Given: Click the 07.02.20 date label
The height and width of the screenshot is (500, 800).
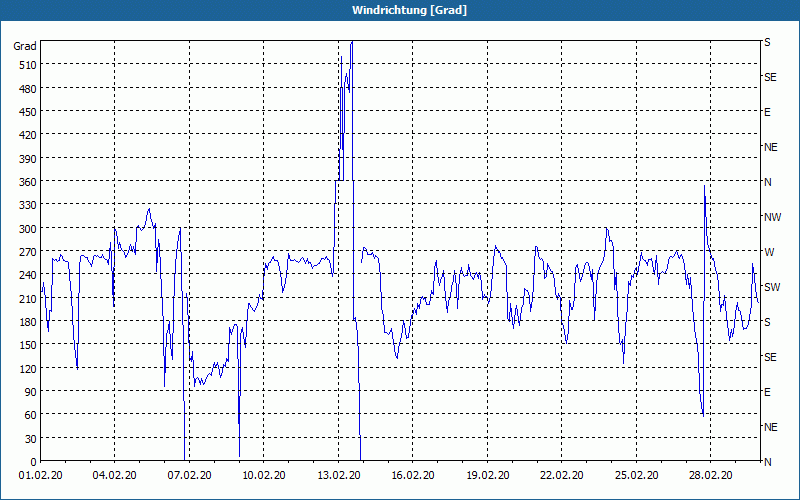Looking at the screenshot, I should (189, 476).
